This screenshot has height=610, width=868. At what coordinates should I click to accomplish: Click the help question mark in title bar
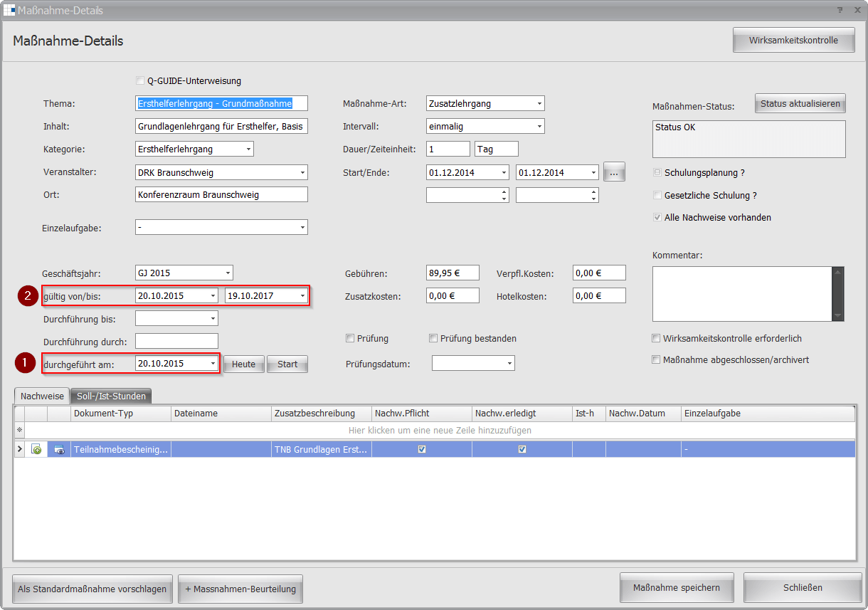tap(840, 10)
